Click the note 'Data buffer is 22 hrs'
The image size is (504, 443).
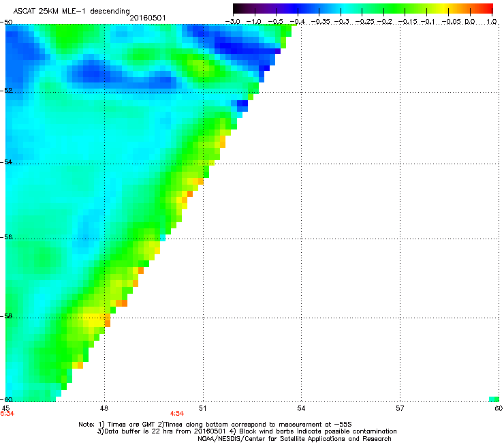[x=144, y=431]
